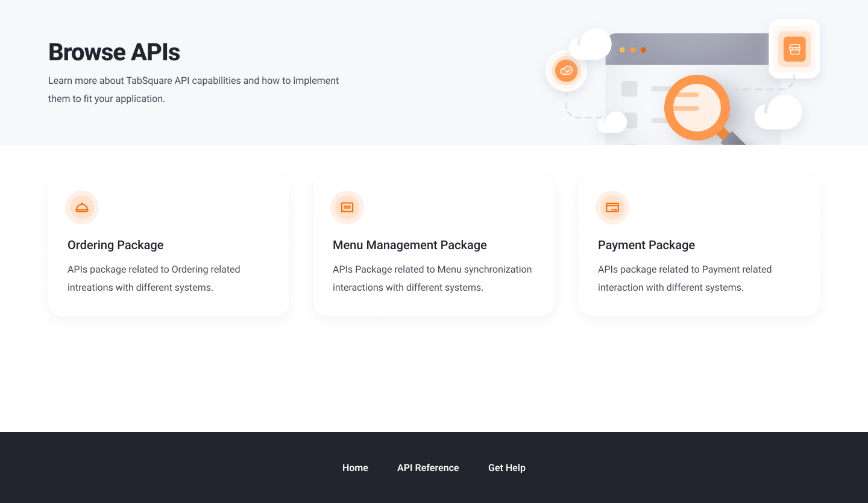Click the description 'APIs Package related to Menu synchronization'

(432, 270)
